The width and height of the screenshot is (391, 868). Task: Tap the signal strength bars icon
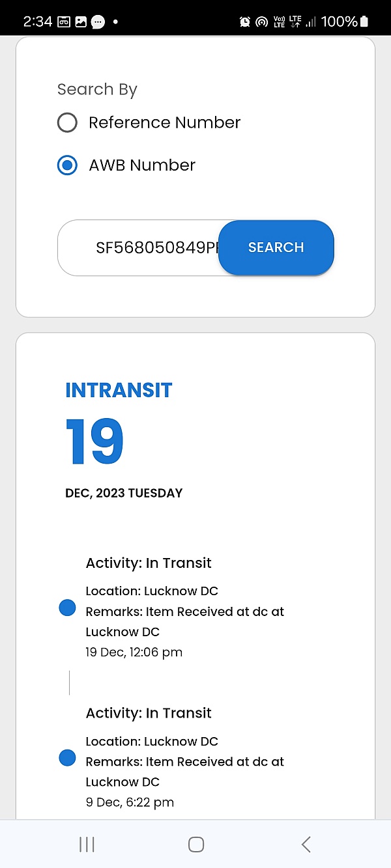(x=311, y=21)
